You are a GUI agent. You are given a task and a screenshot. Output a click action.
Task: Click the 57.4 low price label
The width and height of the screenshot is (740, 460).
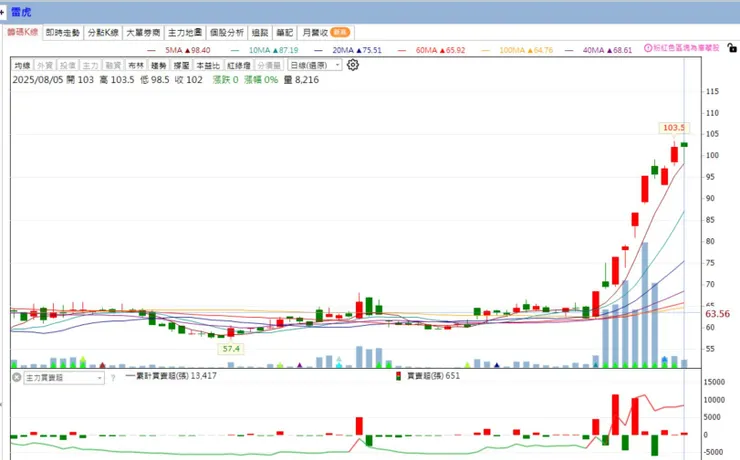click(x=231, y=349)
